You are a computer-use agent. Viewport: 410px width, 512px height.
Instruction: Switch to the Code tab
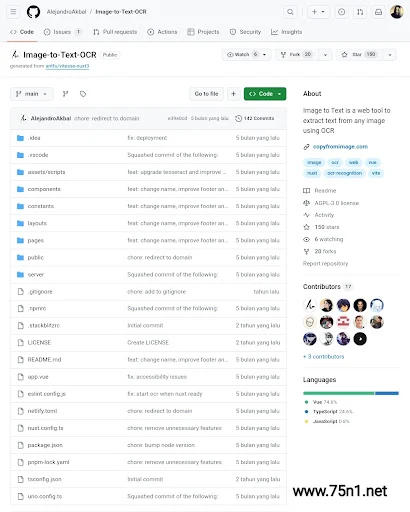(x=22, y=32)
